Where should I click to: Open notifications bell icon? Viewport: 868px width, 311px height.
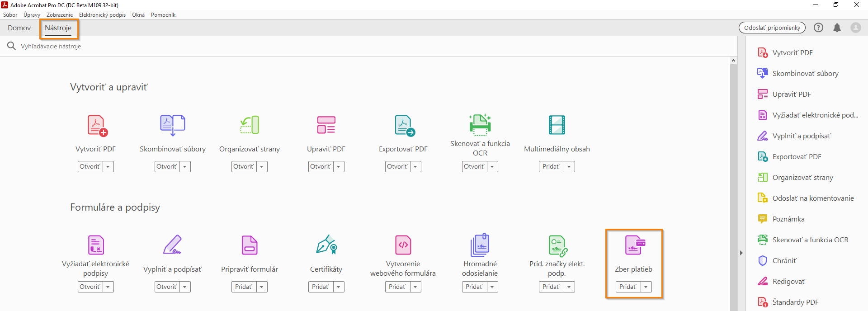tap(837, 28)
